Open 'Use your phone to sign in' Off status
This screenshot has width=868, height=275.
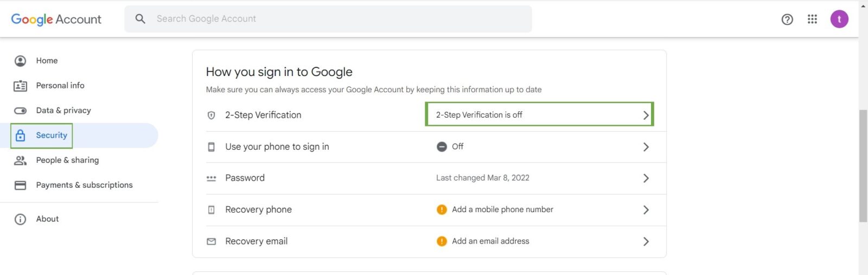coord(457,146)
